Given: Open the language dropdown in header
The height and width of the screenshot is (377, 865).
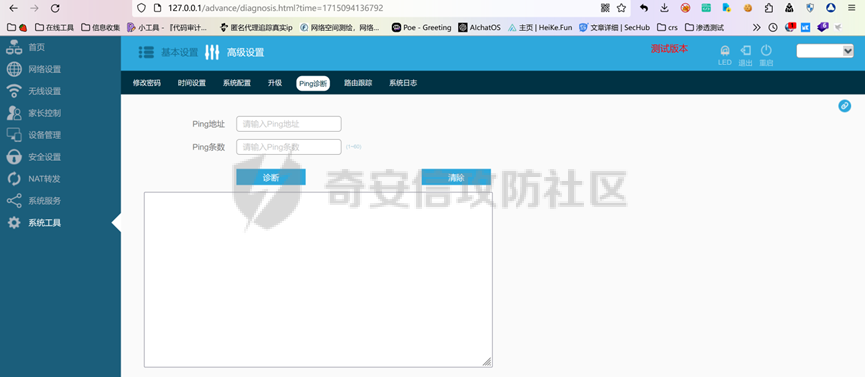Looking at the screenshot, I should 825,51.
